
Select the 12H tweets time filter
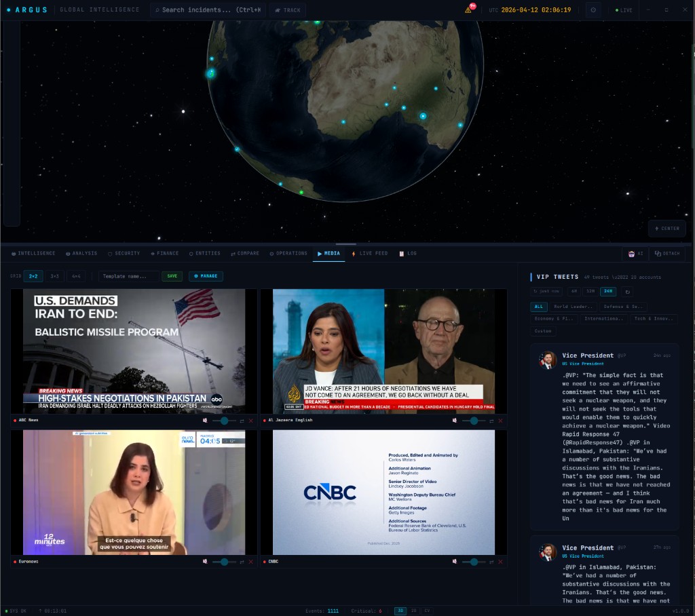pos(590,291)
